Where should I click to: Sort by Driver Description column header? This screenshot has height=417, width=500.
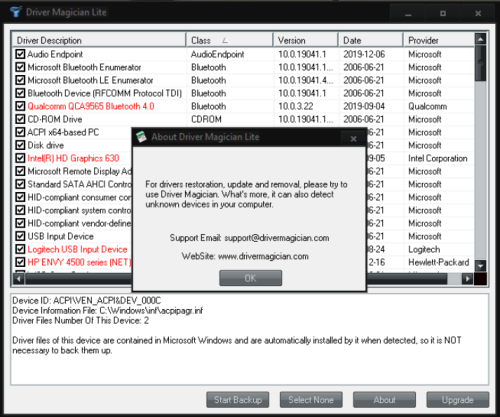99,40
